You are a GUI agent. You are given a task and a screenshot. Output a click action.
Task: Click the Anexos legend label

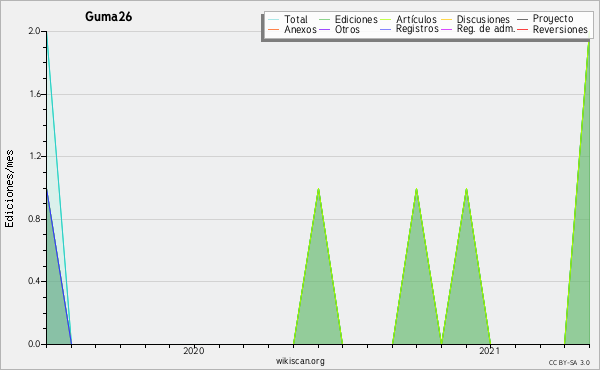(300, 29)
